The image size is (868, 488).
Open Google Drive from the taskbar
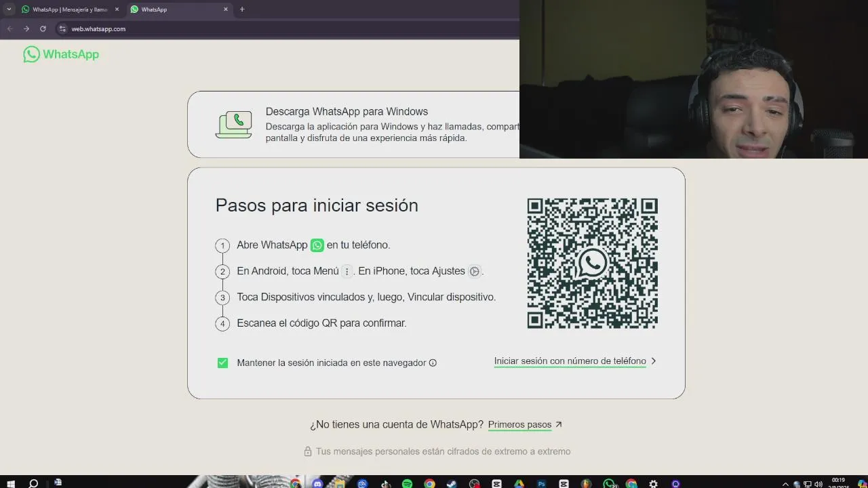(519, 483)
